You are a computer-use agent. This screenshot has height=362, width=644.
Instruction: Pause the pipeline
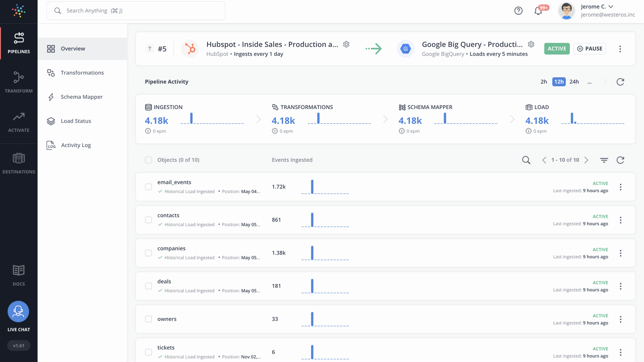pos(589,48)
